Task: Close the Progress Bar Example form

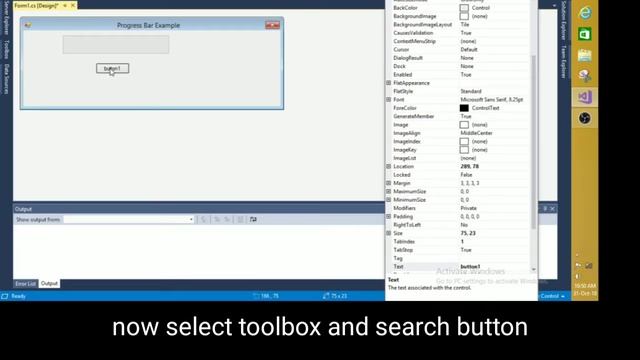Action: [273, 25]
